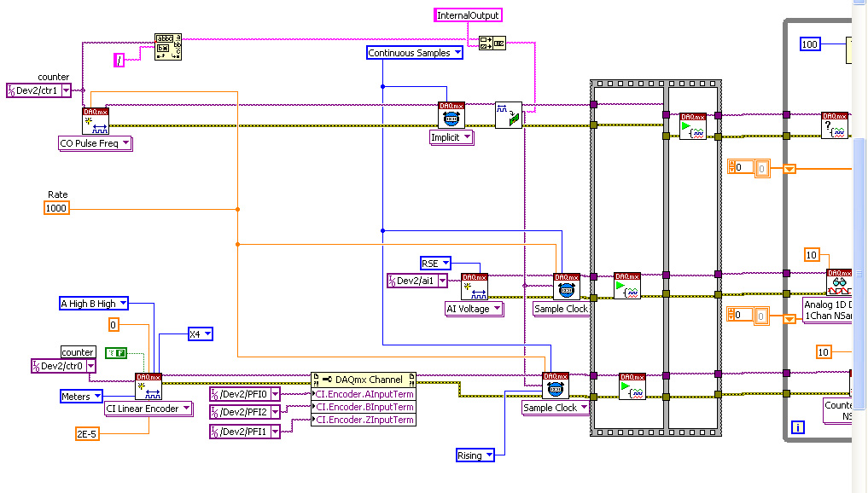
Task: Select the upper orange shift register arrow
Action: [x=789, y=169]
